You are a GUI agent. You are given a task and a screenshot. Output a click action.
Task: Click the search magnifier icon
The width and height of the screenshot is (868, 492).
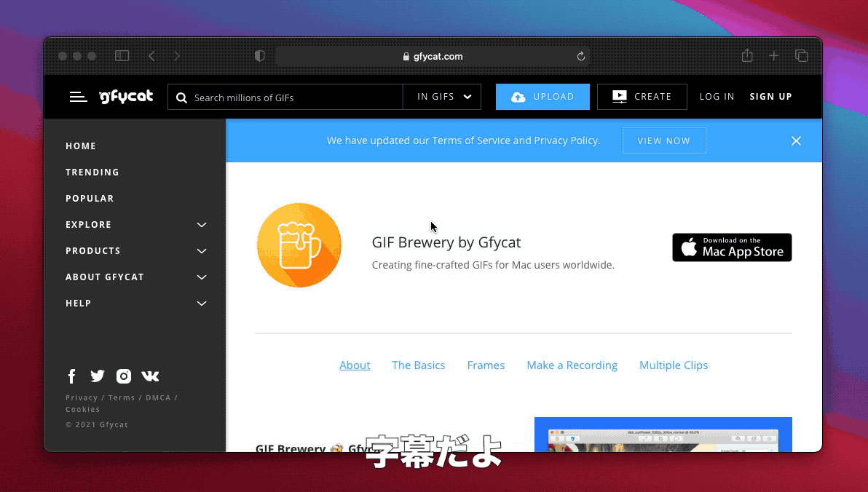pos(181,97)
